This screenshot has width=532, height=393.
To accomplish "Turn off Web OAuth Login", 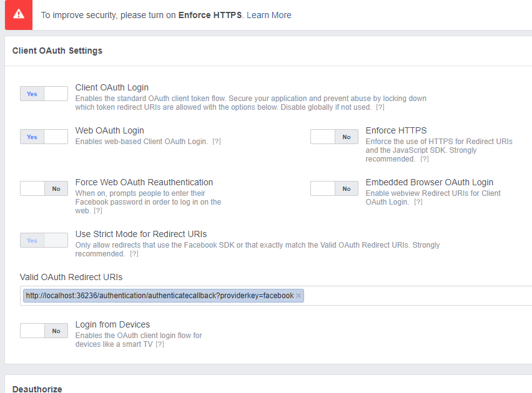I will [x=44, y=137].
